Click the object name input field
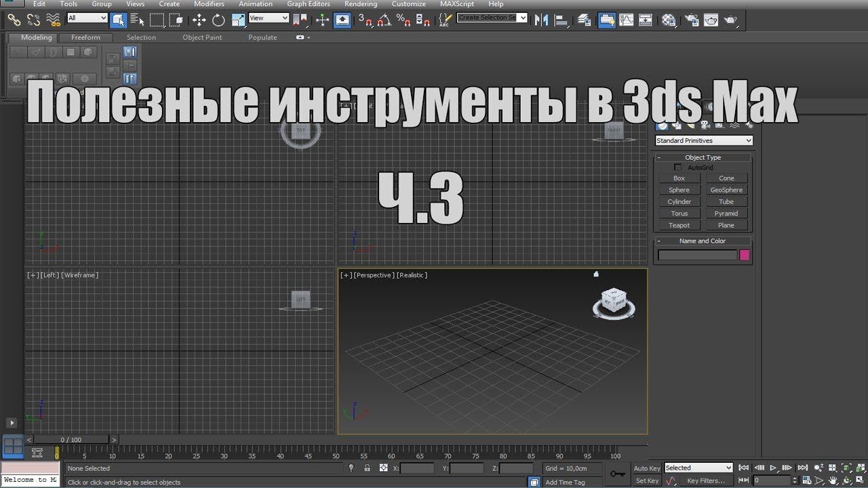Image resolution: width=868 pixels, height=488 pixels. [x=697, y=256]
